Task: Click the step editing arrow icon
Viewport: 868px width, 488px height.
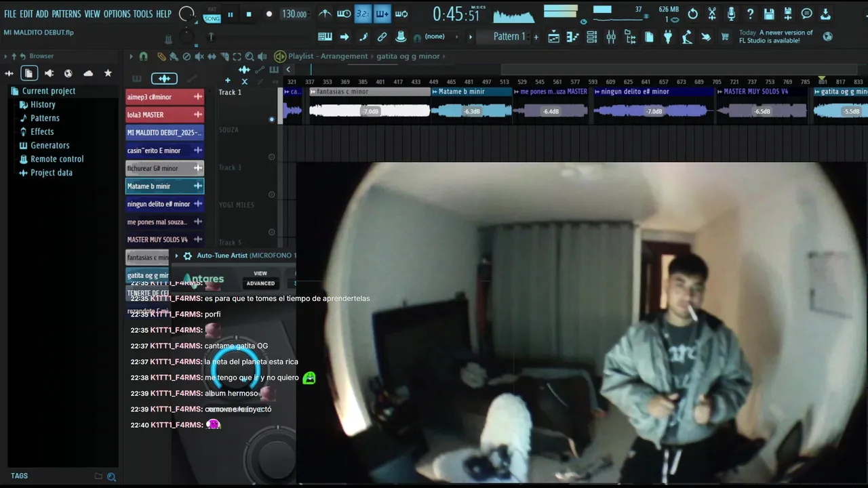Action: tap(344, 37)
